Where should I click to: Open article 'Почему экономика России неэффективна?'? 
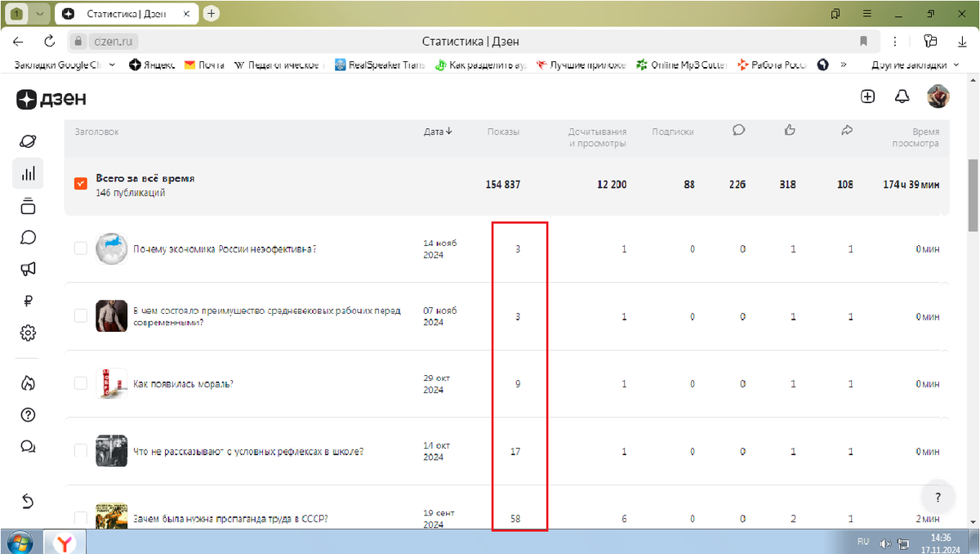point(225,249)
